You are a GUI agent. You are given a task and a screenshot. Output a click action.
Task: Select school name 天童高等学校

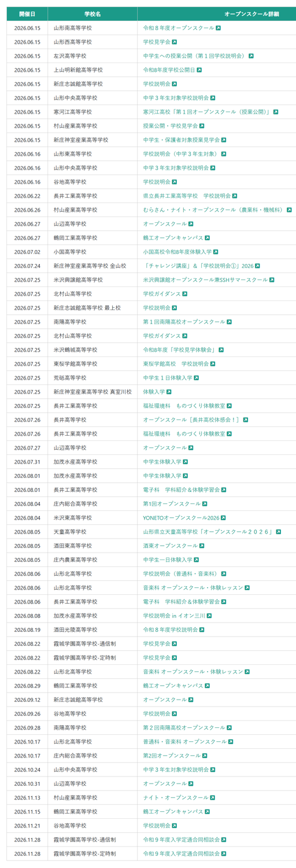(69, 532)
